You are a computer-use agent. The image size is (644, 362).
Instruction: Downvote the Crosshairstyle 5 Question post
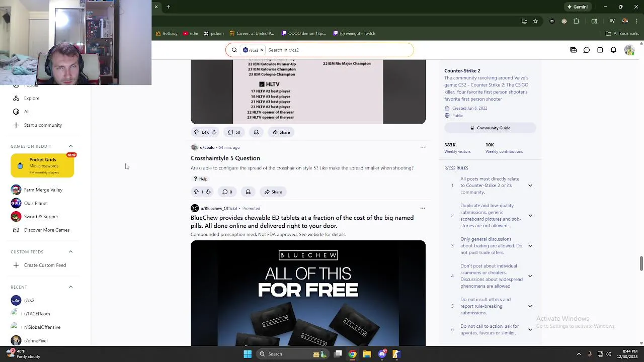208,192
